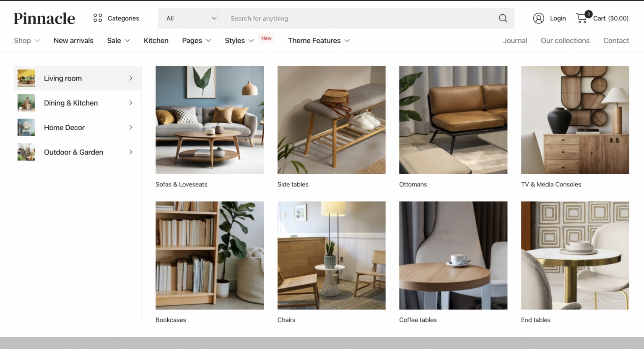This screenshot has height=349, width=644.
Task: Expand the Styles dropdown menu
Action: coord(239,40)
